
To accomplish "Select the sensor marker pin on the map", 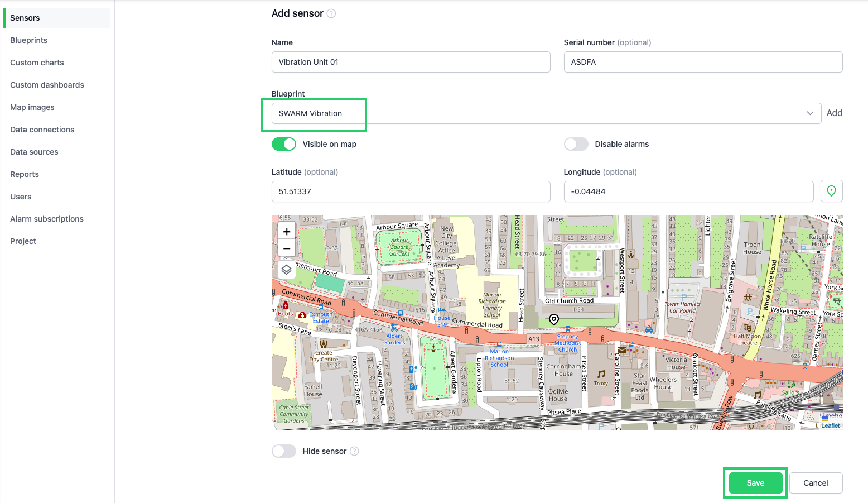I will pos(553,319).
